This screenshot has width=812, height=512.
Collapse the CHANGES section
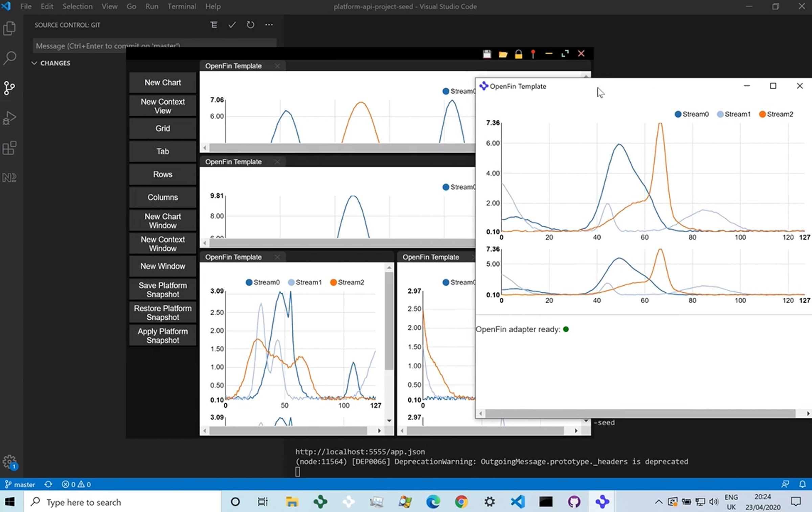coord(51,63)
